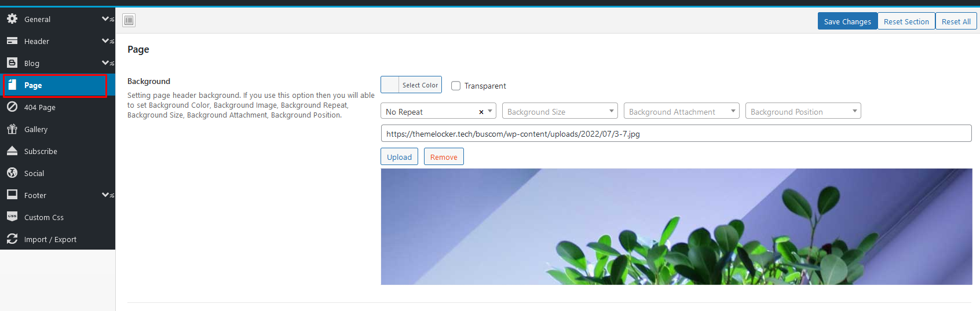
Task: Enable the Transparent checkbox
Action: coord(456,86)
